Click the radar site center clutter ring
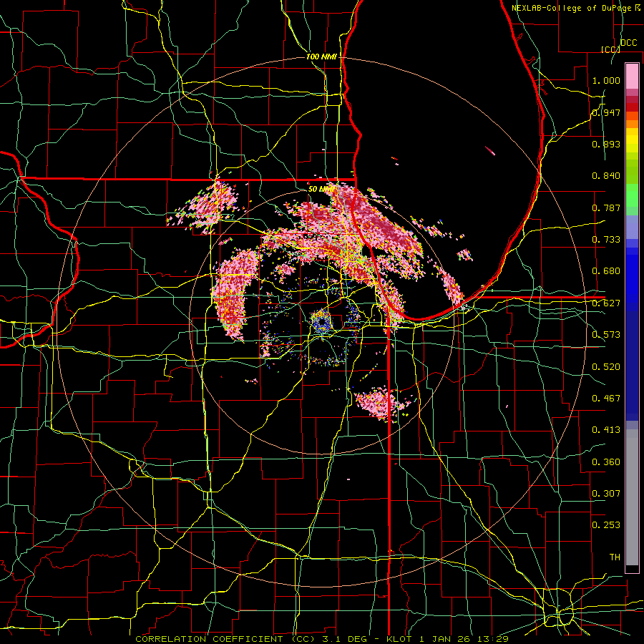644x644 pixels. pos(321,321)
